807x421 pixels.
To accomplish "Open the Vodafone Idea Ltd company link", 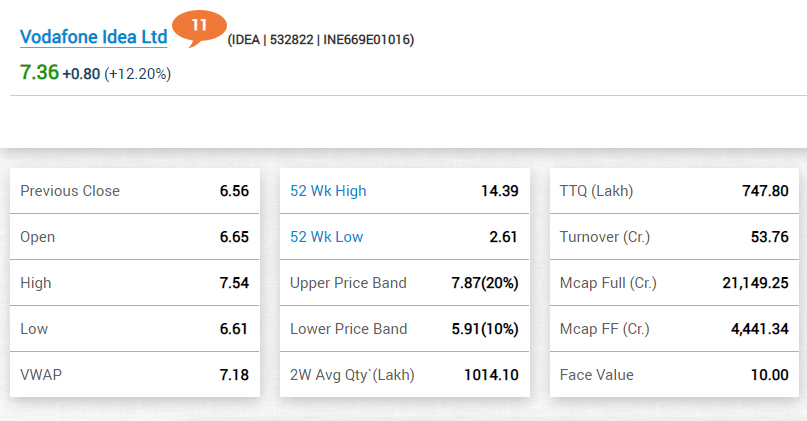I will click(x=93, y=37).
